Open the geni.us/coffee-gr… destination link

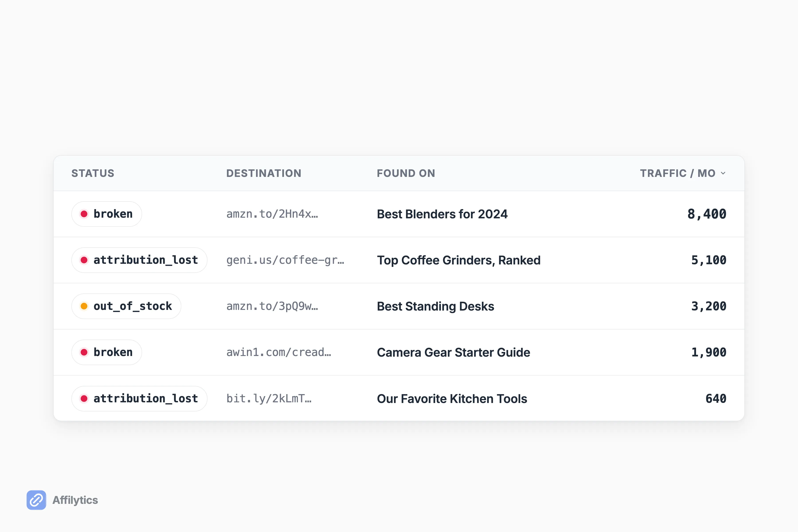click(x=285, y=260)
